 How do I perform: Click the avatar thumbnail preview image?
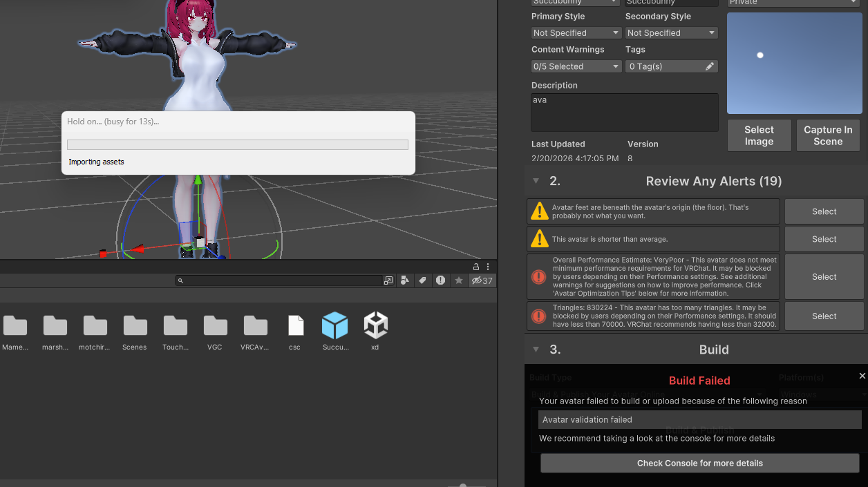pos(794,63)
